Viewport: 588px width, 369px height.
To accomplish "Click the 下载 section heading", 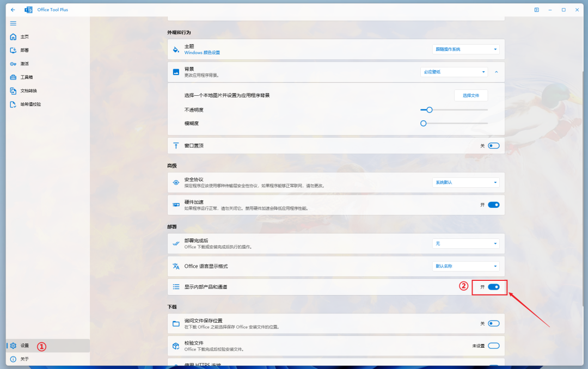I will tap(171, 307).
